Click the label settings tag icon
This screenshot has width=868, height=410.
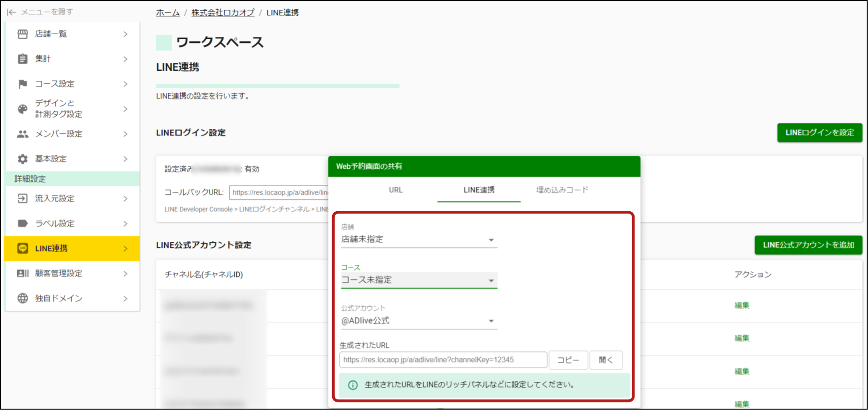pyautogui.click(x=23, y=223)
